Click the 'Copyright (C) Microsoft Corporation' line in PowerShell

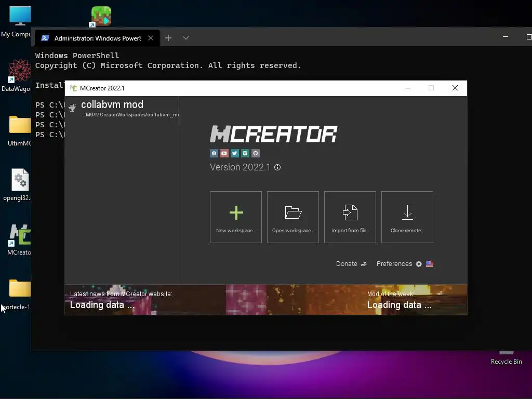click(x=168, y=65)
